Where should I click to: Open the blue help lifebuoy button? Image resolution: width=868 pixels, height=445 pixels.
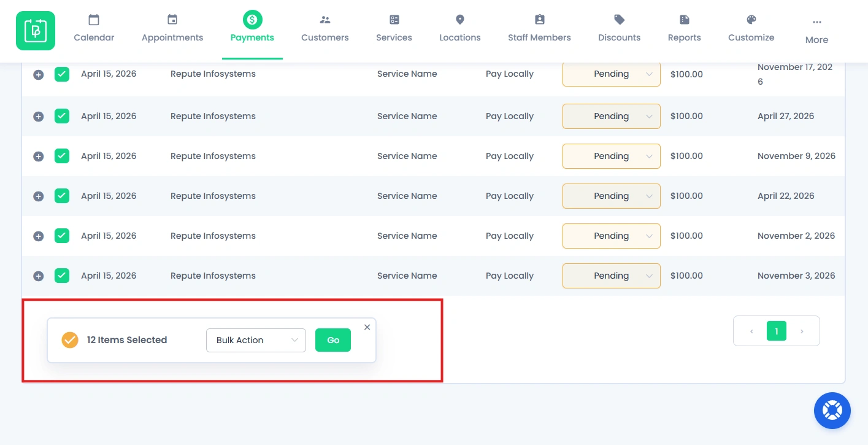tap(832, 411)
